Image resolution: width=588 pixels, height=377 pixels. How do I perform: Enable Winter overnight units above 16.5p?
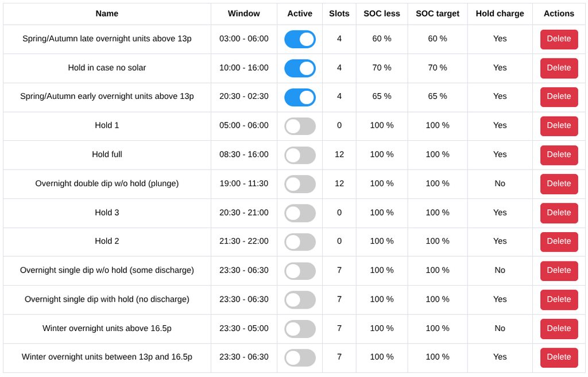300,329
